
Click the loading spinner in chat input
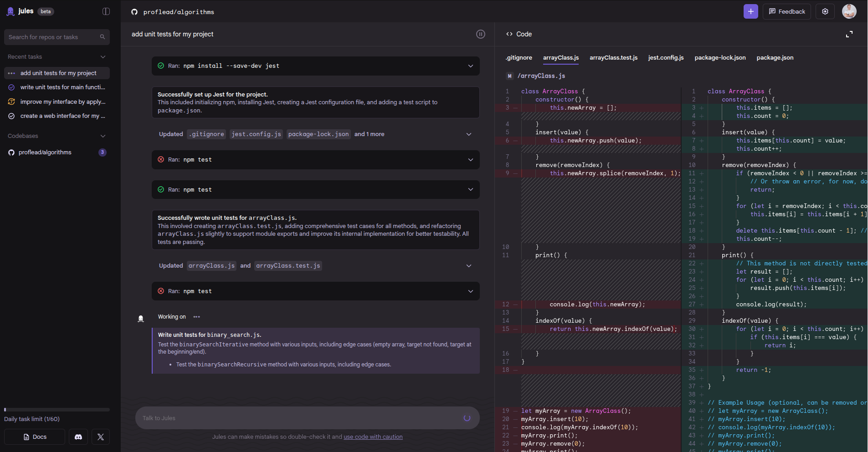[x=467, y=418]
